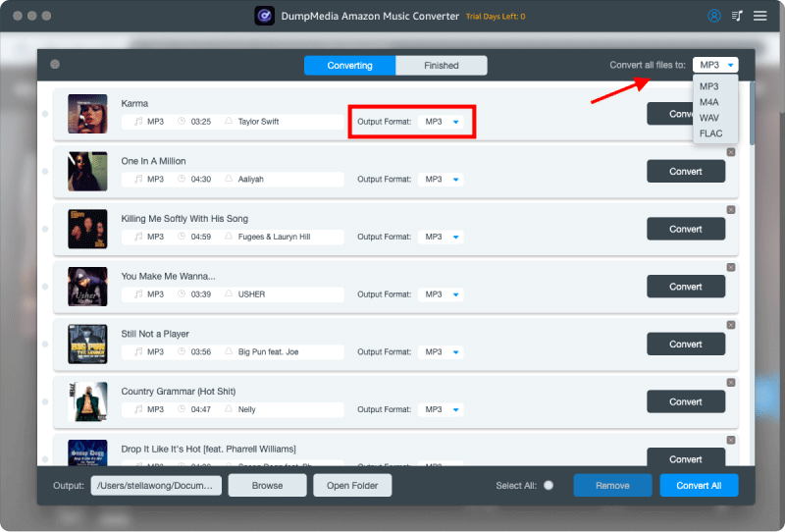This screenshot has height=532, width=785.
Task: Click the You Make Me Wanna album thumbnail
Action: [x=87, y=287]
